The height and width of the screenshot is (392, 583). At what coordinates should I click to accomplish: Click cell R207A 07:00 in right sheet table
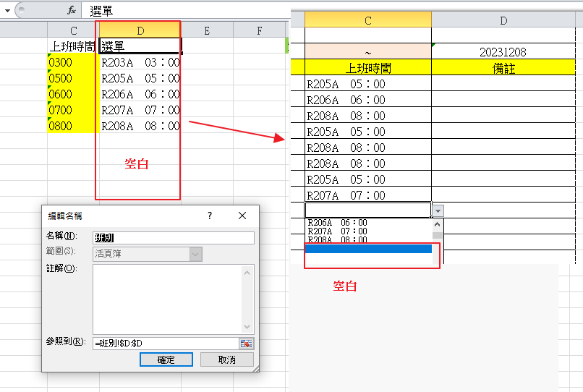[x=368, y=195]
